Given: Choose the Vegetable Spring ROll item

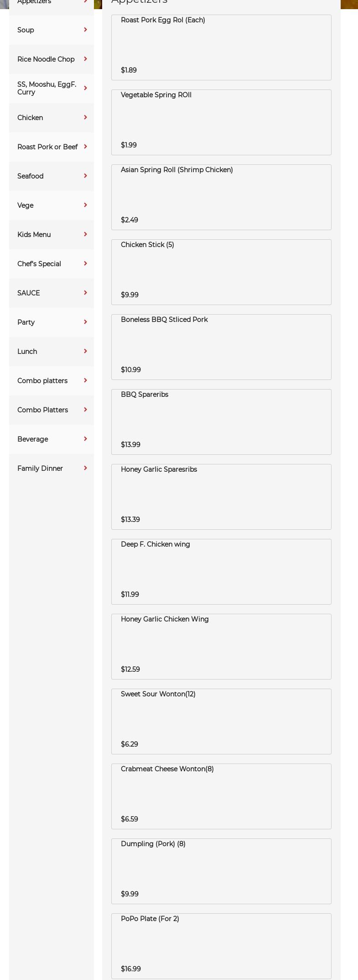Looking at the screenshot, I should tap(221, 122).
